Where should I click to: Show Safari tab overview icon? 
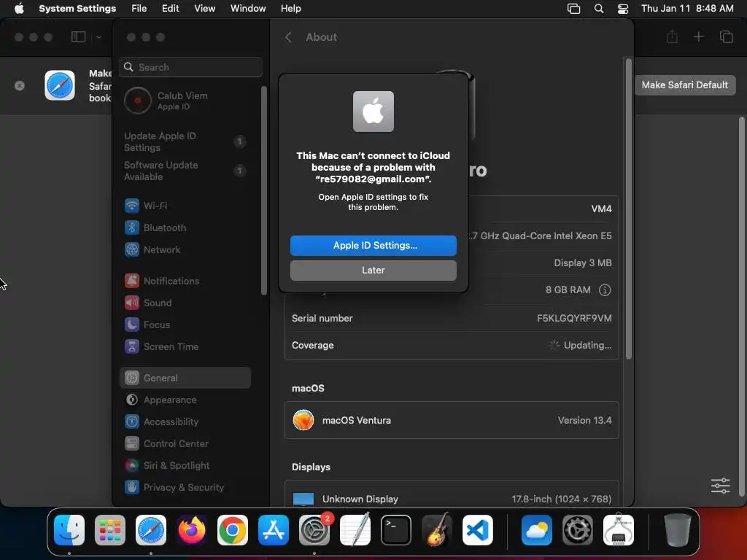[x=726, y=36]
